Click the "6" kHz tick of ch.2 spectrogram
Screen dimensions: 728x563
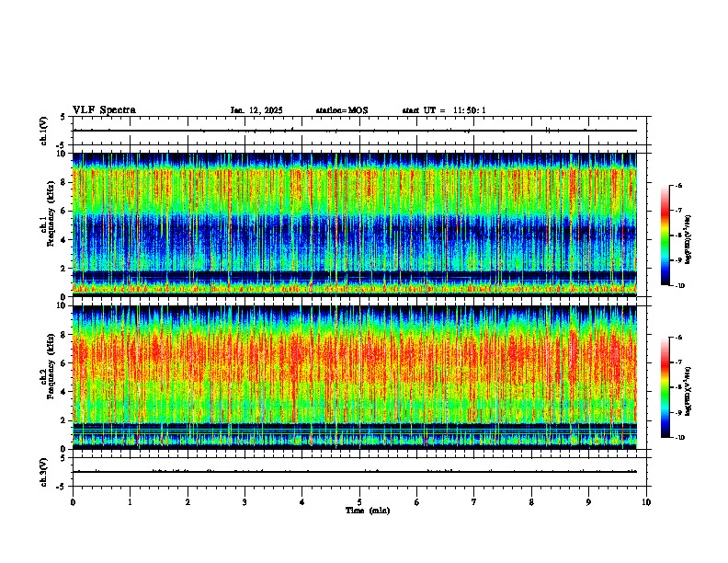coord(64,363)
